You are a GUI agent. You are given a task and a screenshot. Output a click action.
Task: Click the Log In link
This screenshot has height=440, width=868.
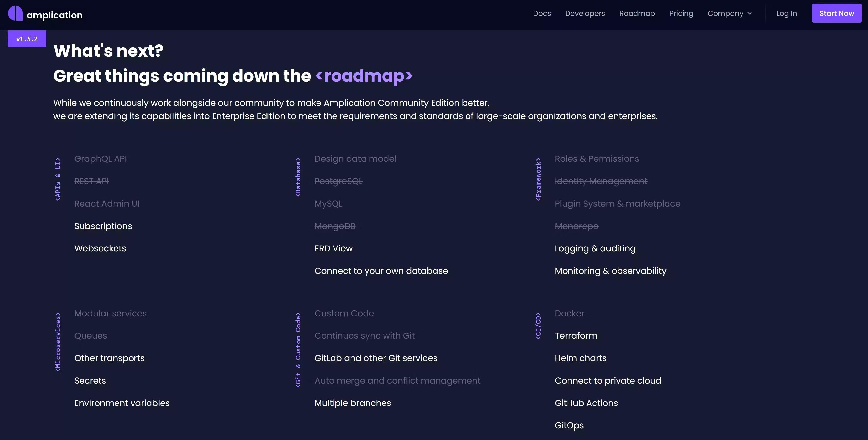click(x=787, y=13)
